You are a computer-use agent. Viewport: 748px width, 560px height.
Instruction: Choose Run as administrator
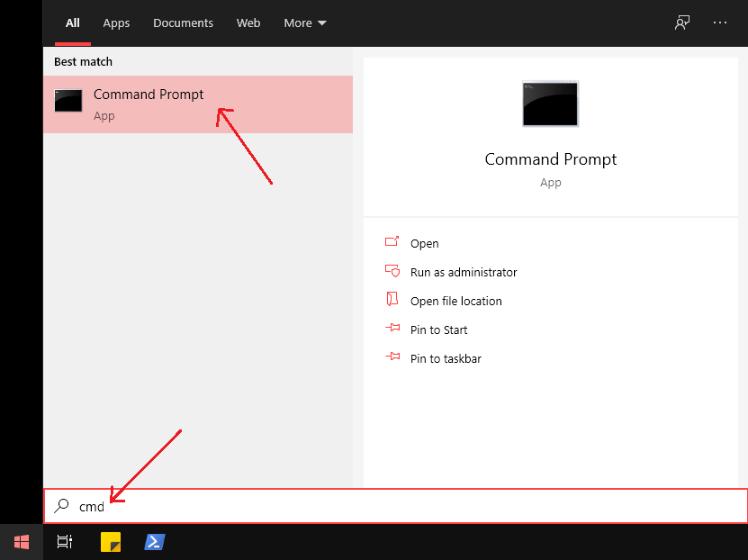pyautogui.click(x=464, y=273)
